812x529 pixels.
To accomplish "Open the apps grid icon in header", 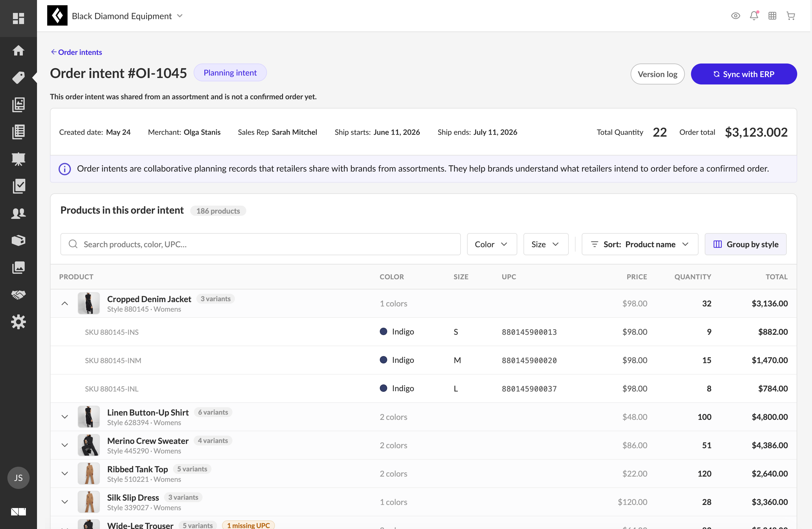I will (x=773, y=16).
